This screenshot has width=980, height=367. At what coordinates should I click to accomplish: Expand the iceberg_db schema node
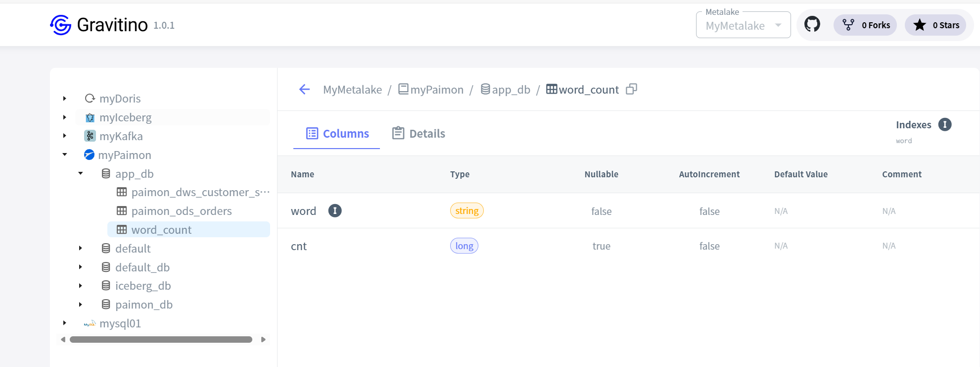[81, 286]
